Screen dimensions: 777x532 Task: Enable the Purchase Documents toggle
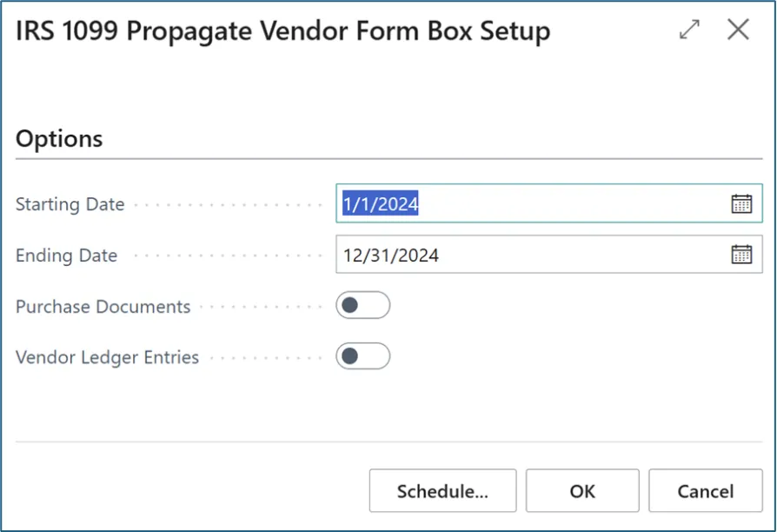click(362, 306)
